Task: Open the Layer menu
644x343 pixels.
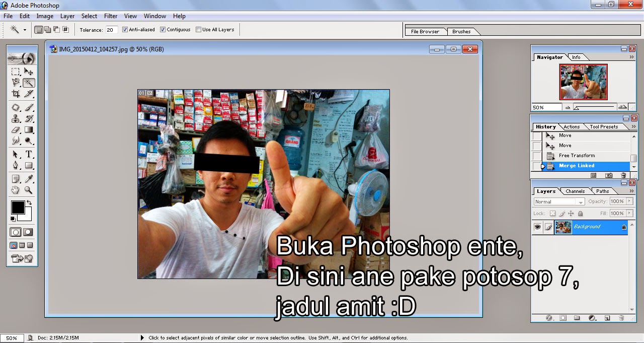Action: tap(67, 16)
